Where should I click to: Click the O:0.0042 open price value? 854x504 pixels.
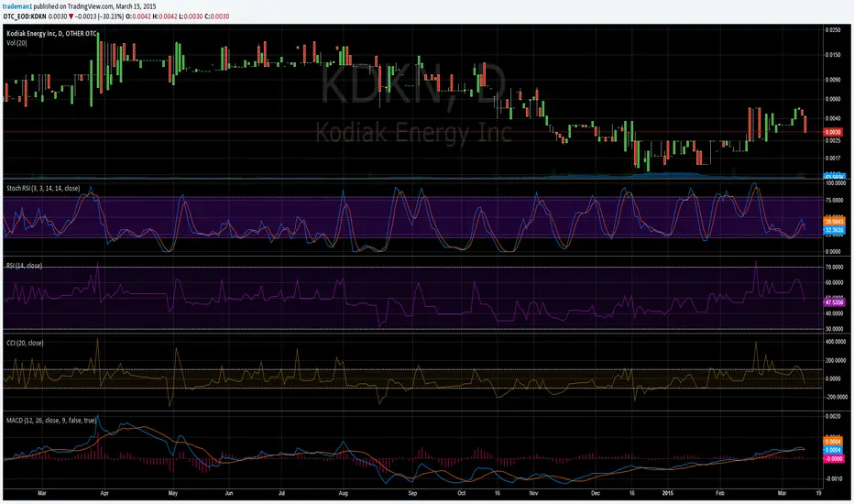tap(137, 16)
